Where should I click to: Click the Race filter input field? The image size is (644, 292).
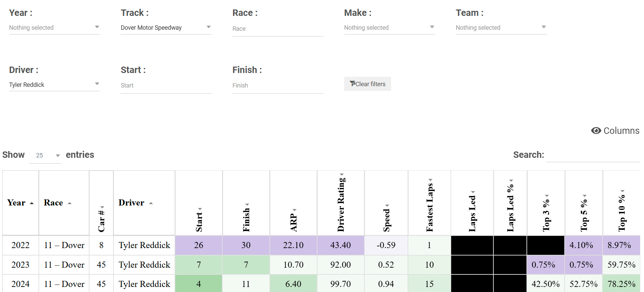[x=278, y=29]
